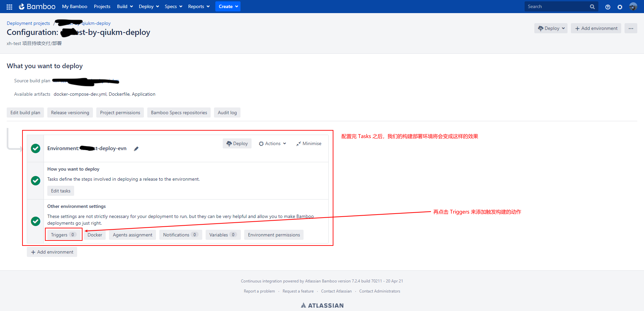Open the Deploy dropdown in page header
Screen dimensions: 644x311
(x=551, y=28)
